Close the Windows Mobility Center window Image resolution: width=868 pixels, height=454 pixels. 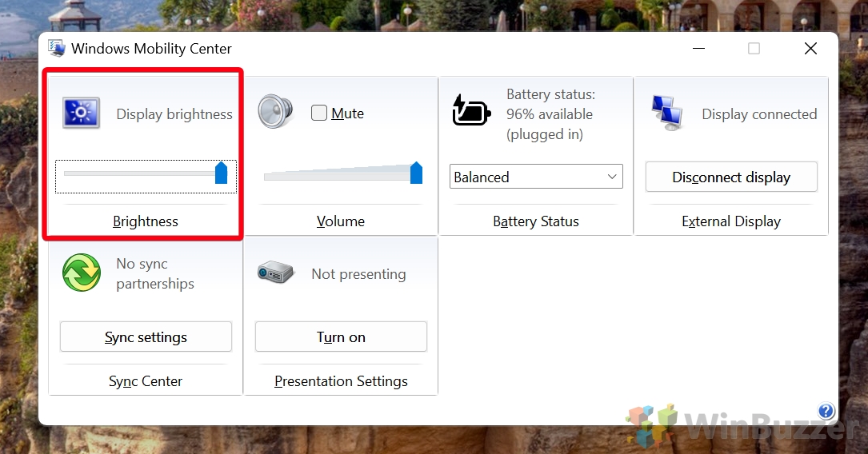(x=810, y=49)
